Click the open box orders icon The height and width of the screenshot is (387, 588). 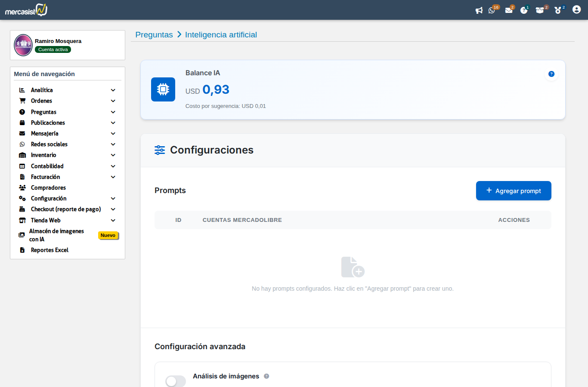click(x=539, y=10)
